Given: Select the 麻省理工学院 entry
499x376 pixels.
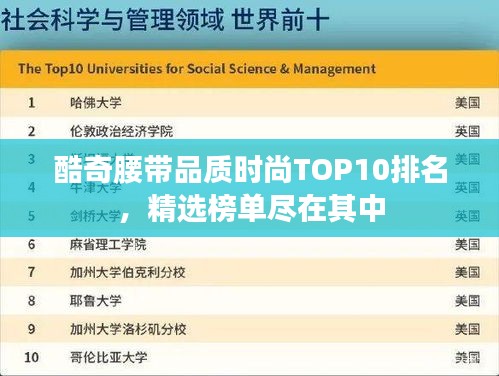Looking at the screenshot, I should pos(108,245).
